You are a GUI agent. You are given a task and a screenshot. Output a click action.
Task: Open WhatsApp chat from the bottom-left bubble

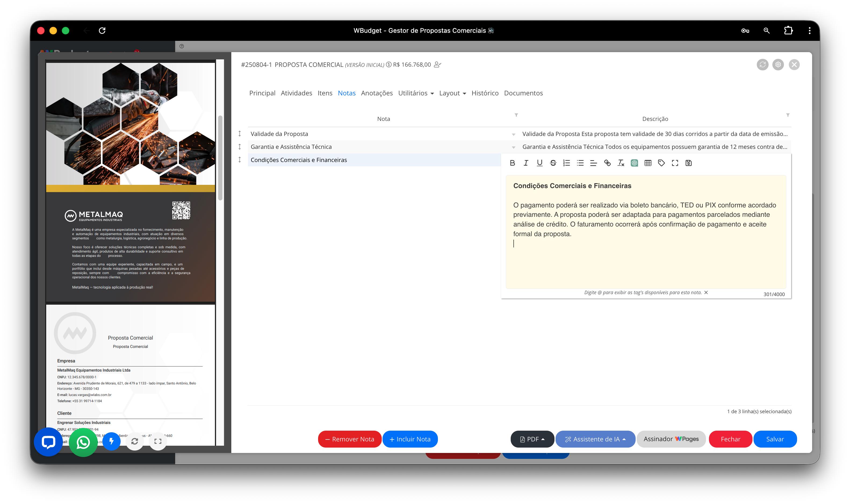tap(83, 442)
